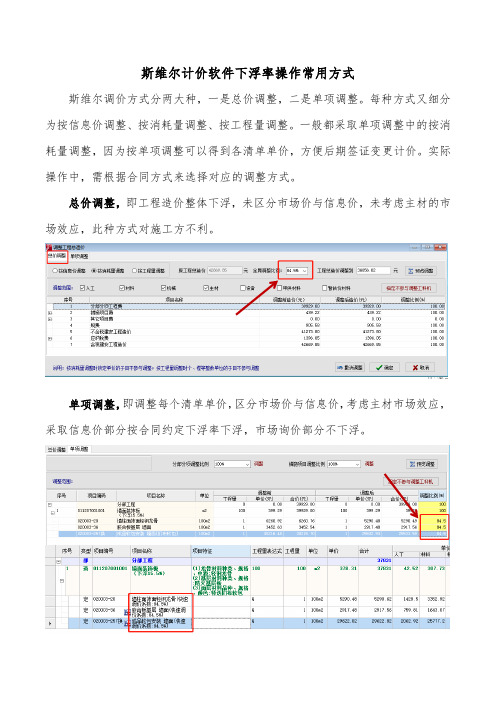
Task: Click 锁定不参与调整工料机 beside the 暂估价材料 checkbox
Action: tap(408, 288)
